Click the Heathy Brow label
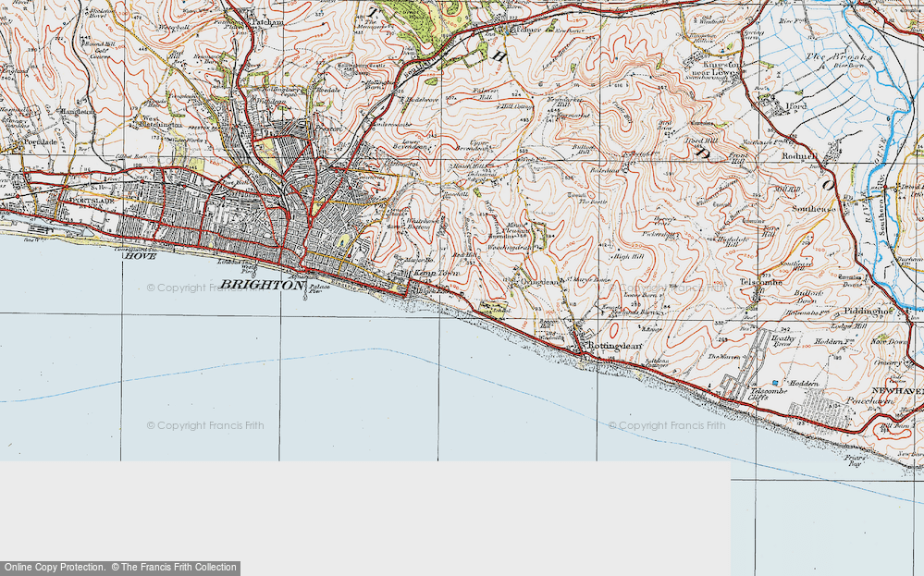 point(783,341)
